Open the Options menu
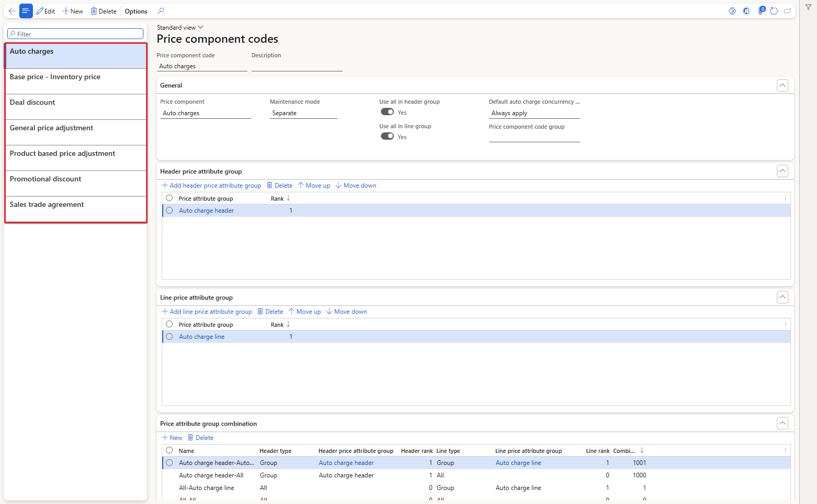 click(136, 11)
